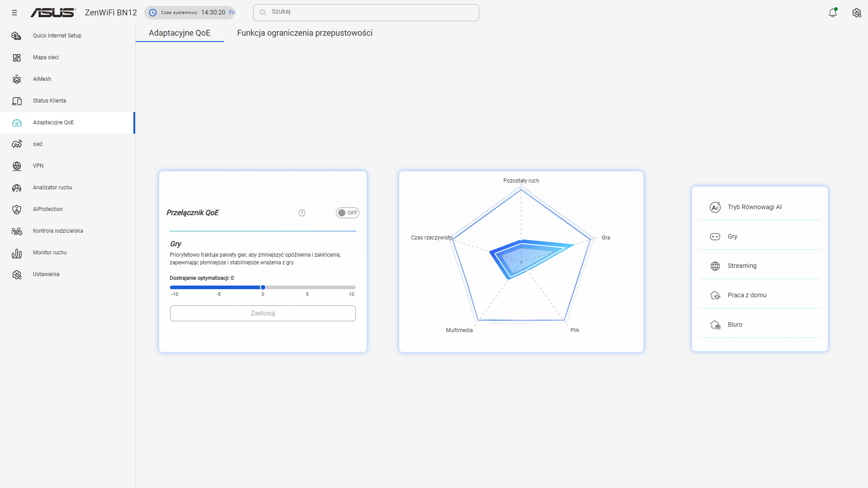Click the Kontrola rodzicielska icon
868x488 pixels.
coord(17,231)
